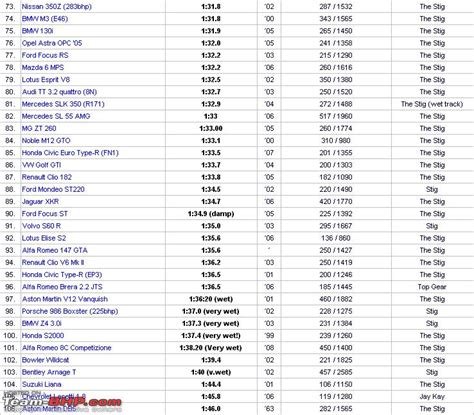Open the Honda Civic Euro Type-R (FN1) link

(70, 153)
